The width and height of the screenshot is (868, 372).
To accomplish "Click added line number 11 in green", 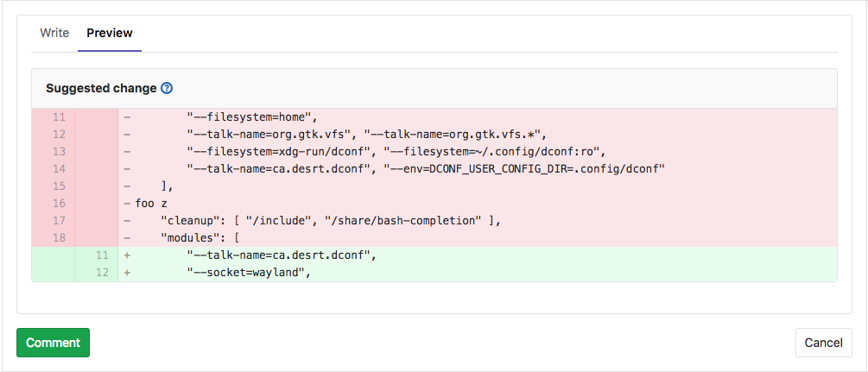I will coord(102,255).
